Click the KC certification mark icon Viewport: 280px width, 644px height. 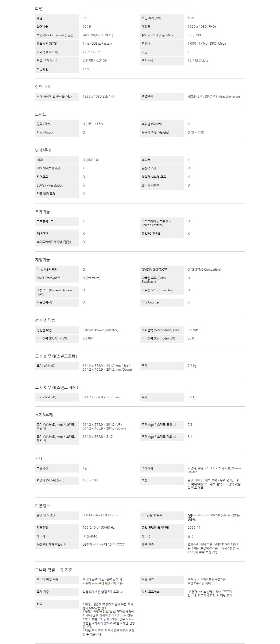[190, 517]
